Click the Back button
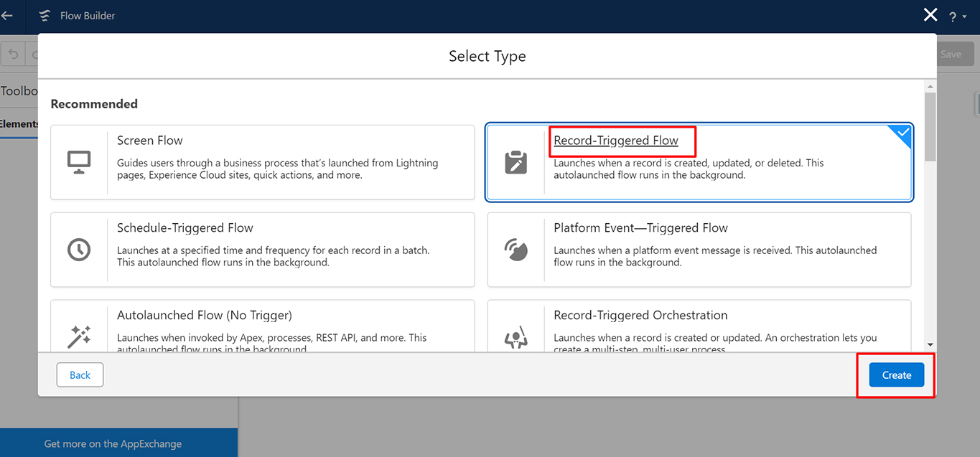The image size is (980, 457). [x=80, y=375]
